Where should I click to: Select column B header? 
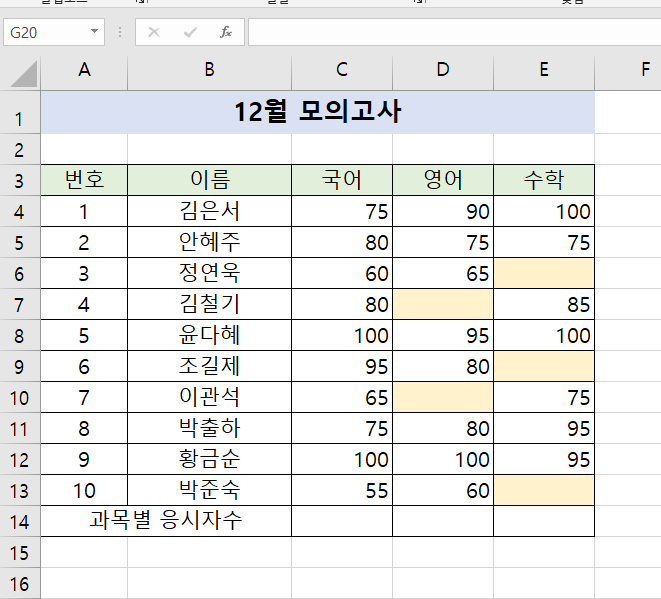click(210, 70)
